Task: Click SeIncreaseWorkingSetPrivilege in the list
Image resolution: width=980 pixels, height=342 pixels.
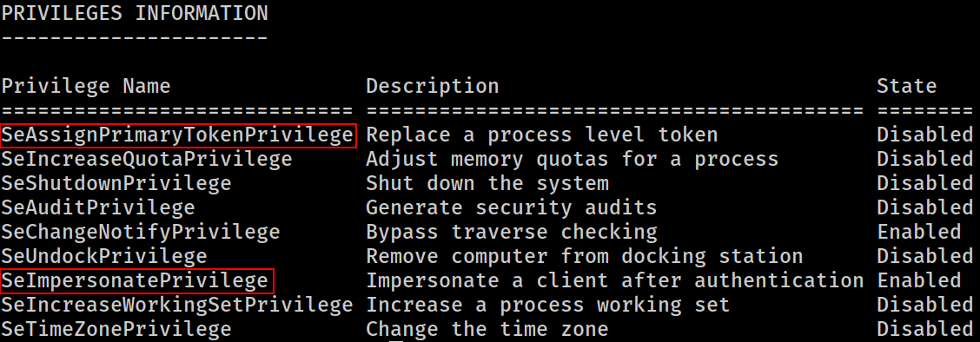Action: click(x=177, y=306)
